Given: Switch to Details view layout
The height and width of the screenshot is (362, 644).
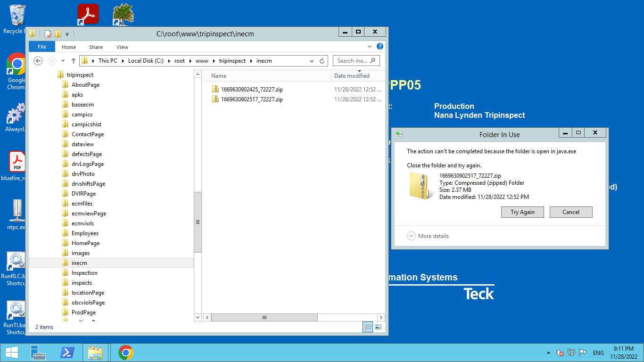Looking at the screenshot, I should pos(368,327).
